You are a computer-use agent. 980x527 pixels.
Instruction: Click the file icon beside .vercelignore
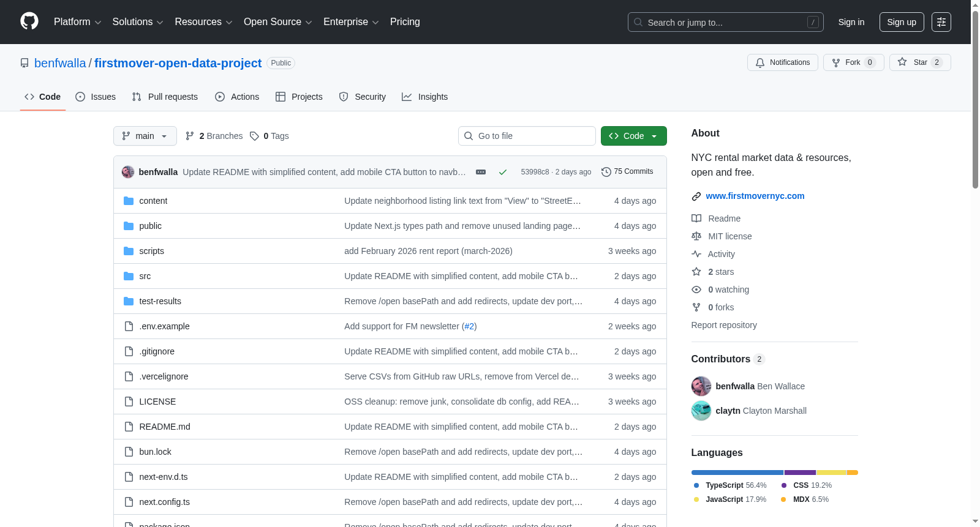[x=129, y=376]
